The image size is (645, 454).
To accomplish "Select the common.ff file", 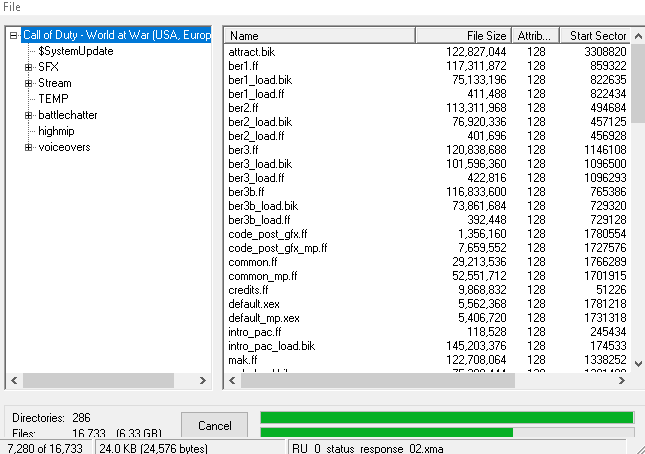I will pyautogui.click(x=253, y=262).
